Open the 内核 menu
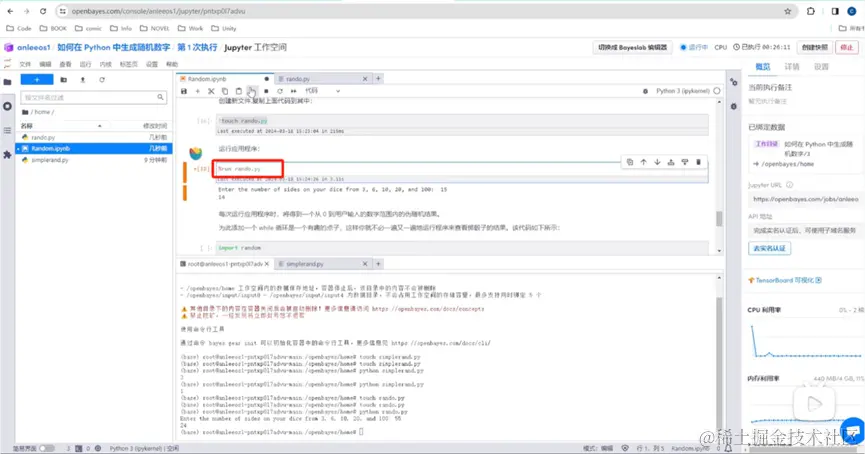865x454 pixels. (105, 65)
